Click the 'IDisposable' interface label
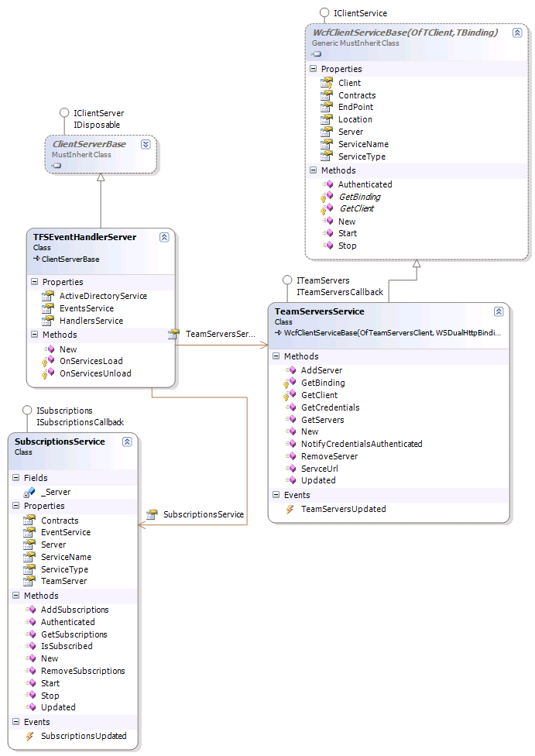The width and height of the screenshot is (535, 756). pyautogui.click(x=97, y=125)
